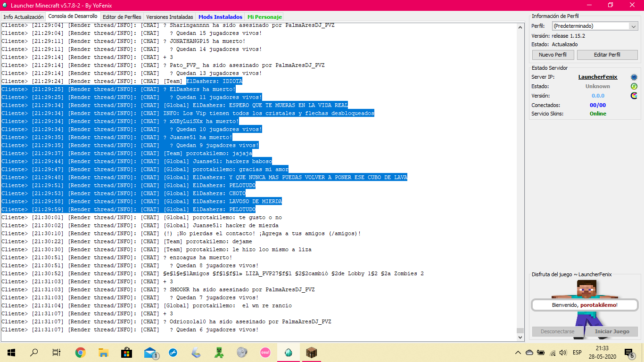The height and width of the screenshot is (362, 644).
Task: Click the Editar Perfil button
Action: pyautogui.click(x=607, y=55)
